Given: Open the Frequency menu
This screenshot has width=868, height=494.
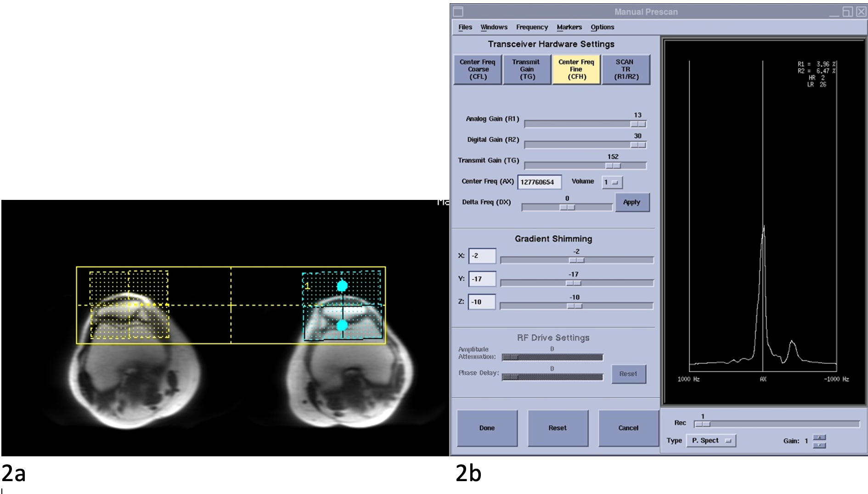Looking at the screenshot, I should click(x=531, y=27).
